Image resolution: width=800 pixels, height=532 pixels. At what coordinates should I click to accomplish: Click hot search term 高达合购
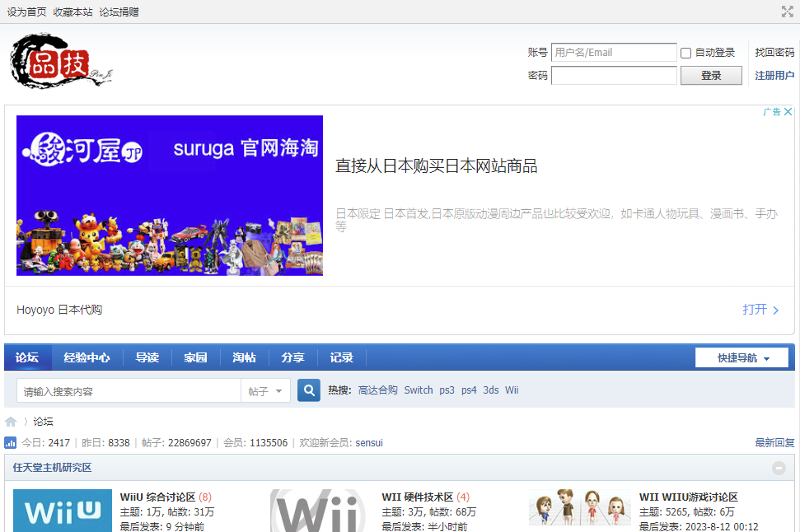pyautogui.click(x=377, y=390)
